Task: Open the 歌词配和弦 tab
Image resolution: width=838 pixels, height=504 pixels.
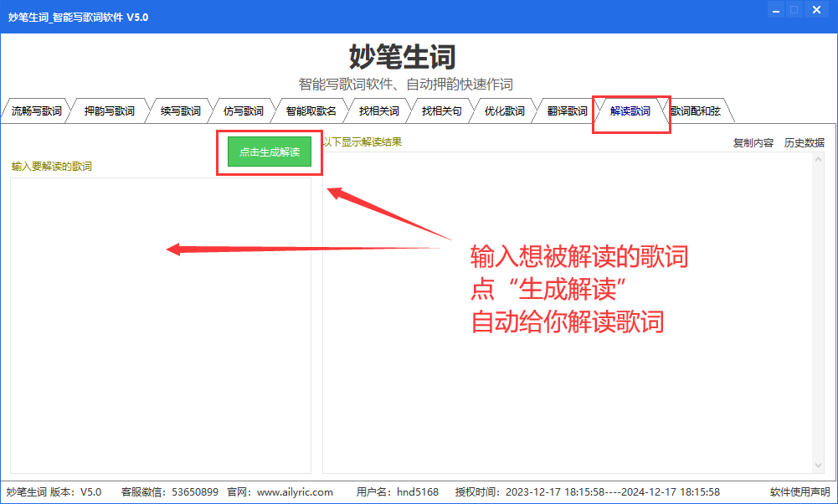Action: 696,111
